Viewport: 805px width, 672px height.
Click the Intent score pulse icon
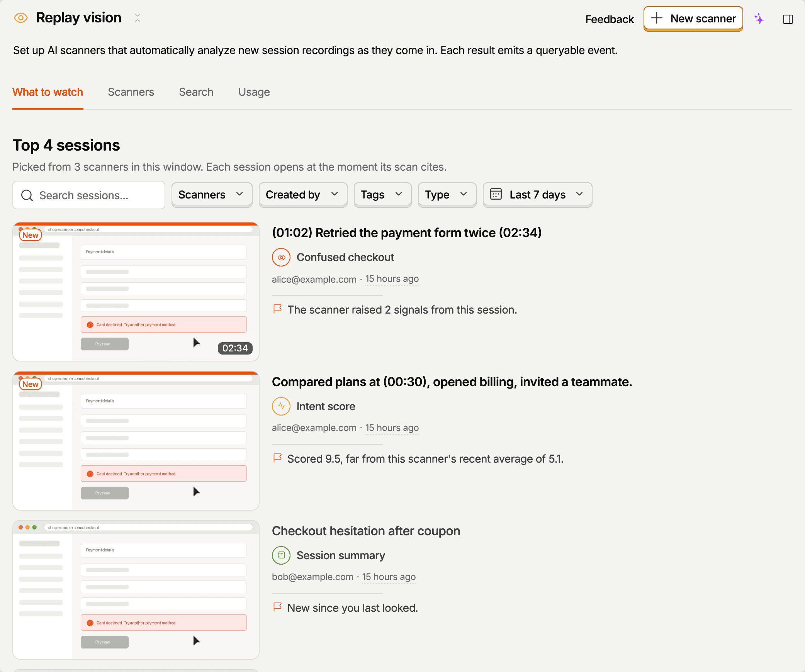tap(281, 406)
